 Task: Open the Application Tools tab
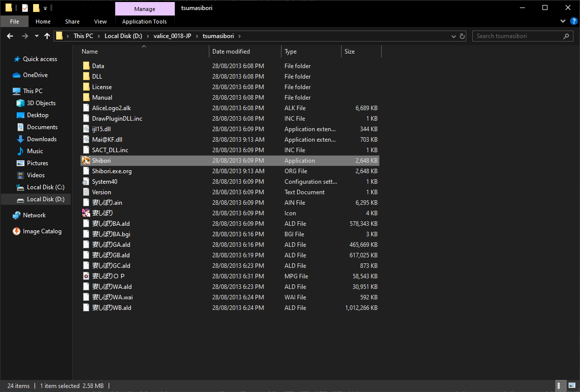tap(144, 22)
